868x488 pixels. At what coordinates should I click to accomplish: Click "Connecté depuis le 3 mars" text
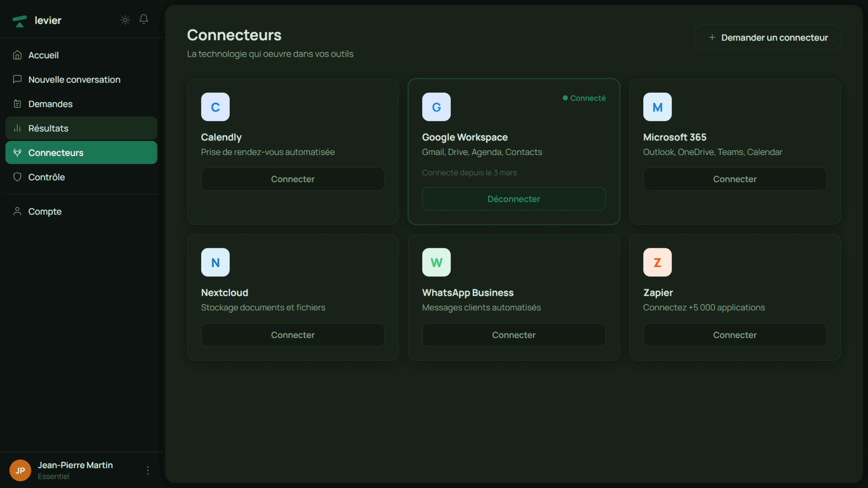[x=470, y=172]
